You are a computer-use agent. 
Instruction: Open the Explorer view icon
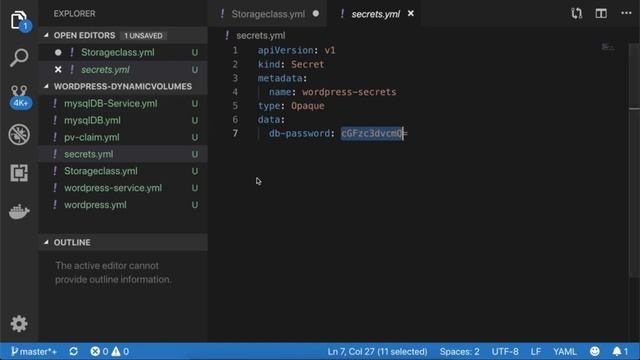(x=19, y=20)
